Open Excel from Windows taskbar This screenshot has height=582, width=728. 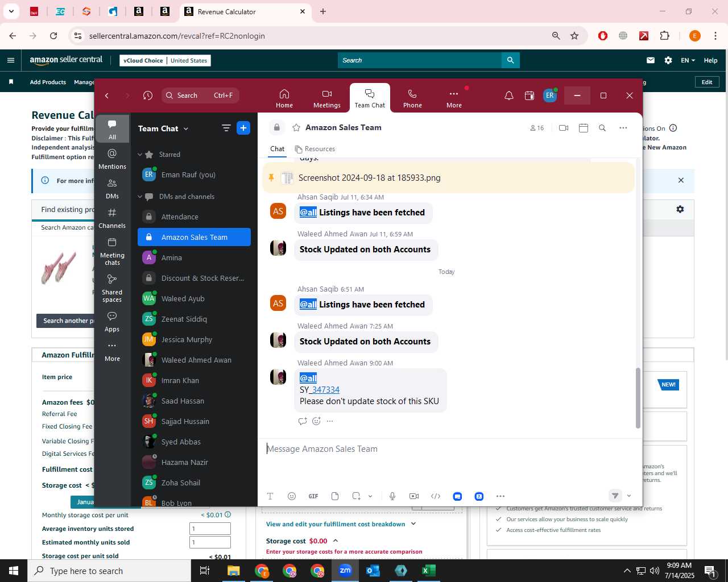pos(429,571)
